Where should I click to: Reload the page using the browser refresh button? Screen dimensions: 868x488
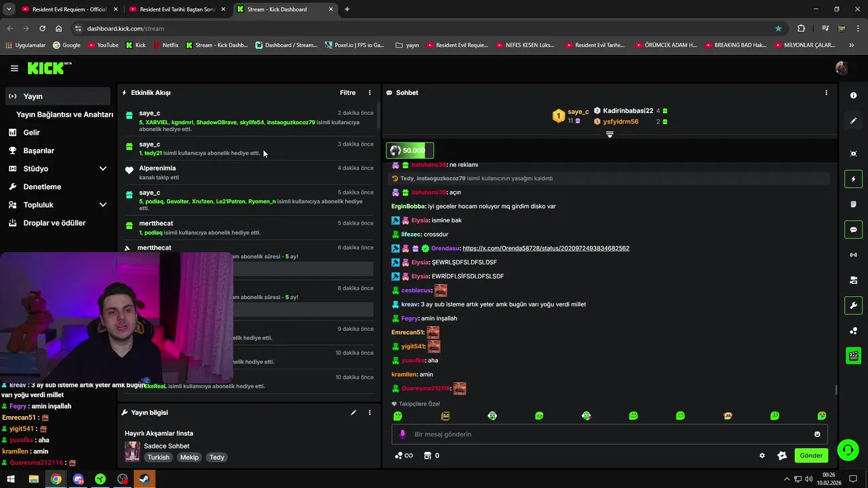point(42,28)
